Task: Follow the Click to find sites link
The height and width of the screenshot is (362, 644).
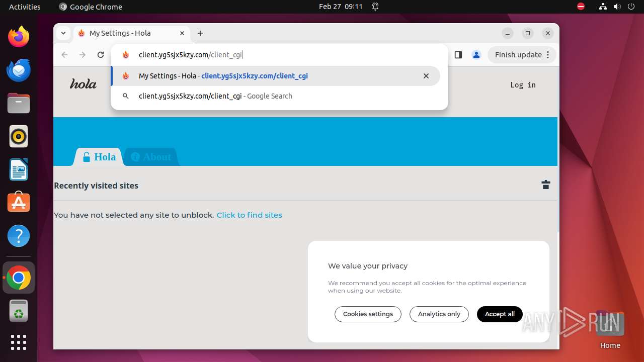Action: pos(249,215)
